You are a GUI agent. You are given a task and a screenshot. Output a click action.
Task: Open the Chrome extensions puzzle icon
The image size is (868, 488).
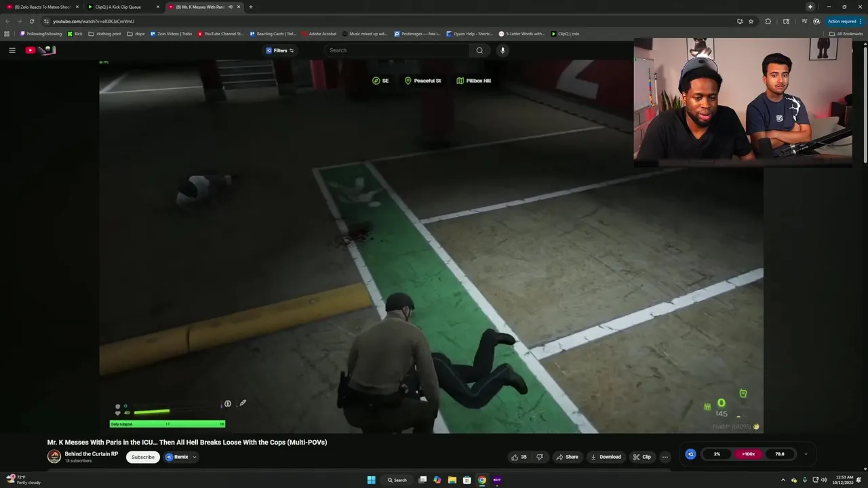[x=768, y=21]
